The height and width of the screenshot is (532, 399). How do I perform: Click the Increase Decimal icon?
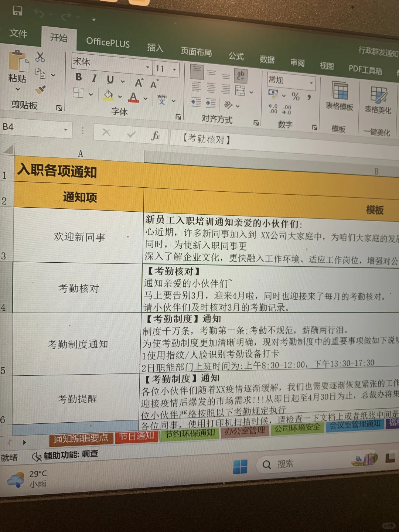[273, 109]
